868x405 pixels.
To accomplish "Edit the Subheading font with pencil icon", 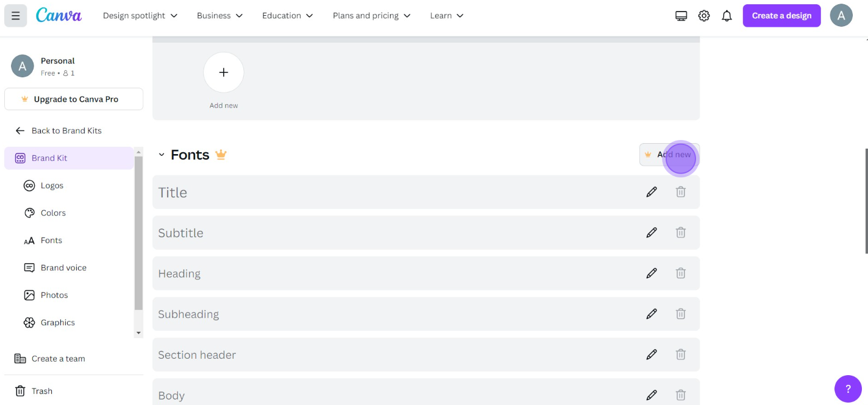I will click(x=652, y=314).
